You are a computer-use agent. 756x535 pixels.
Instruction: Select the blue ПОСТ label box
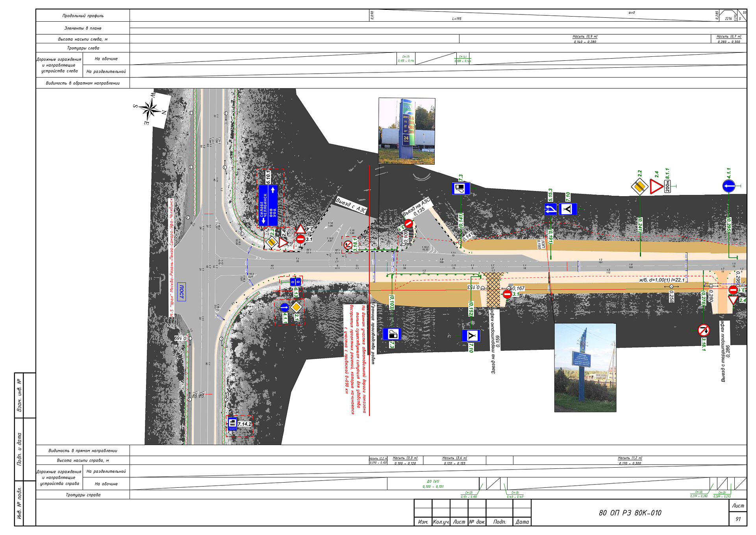tap(182, 292)
